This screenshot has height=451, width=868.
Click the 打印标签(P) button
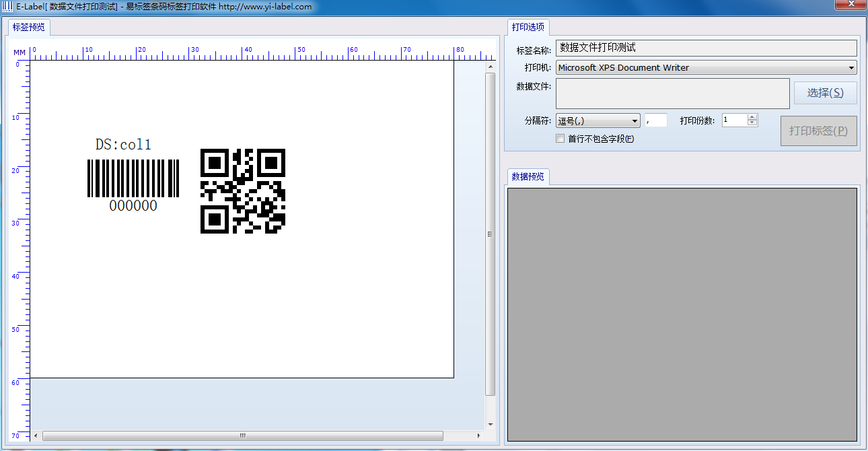click(818, 131)
